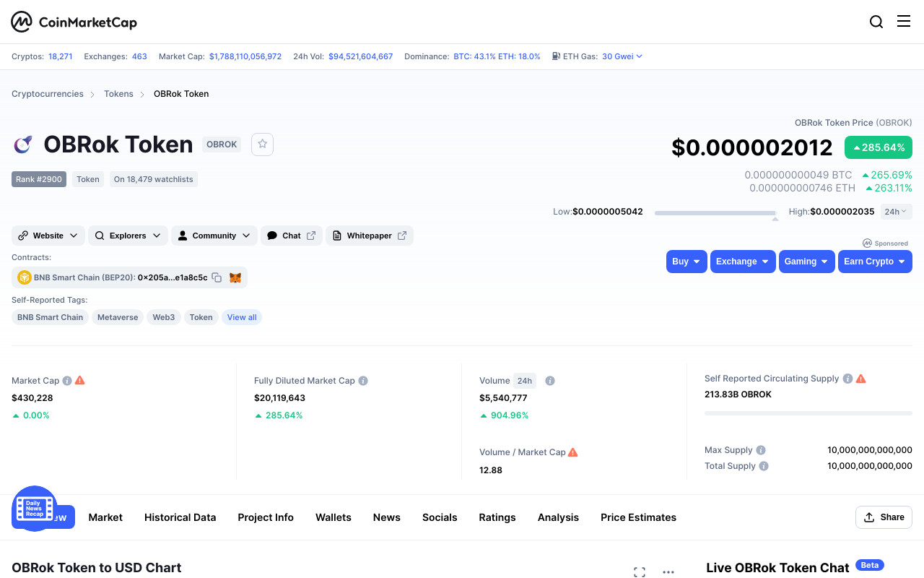
Task: Open the hamburger menu icon
Action: pos(904,22)
